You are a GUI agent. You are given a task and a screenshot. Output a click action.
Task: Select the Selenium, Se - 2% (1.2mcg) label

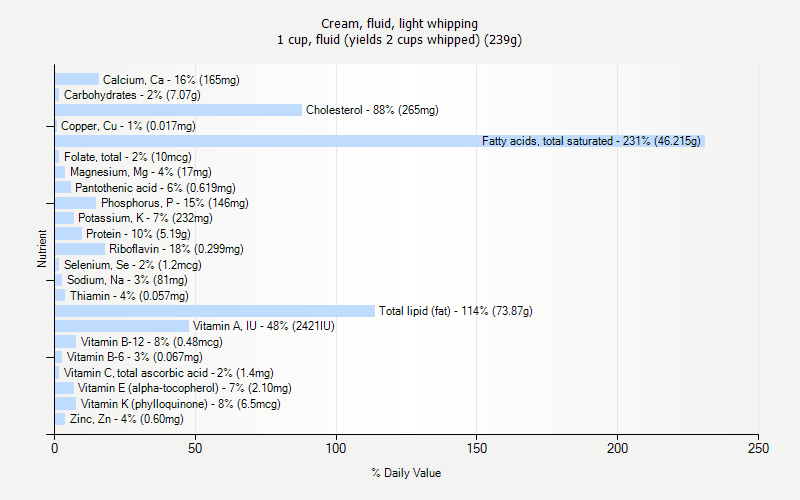click(133, 265)
